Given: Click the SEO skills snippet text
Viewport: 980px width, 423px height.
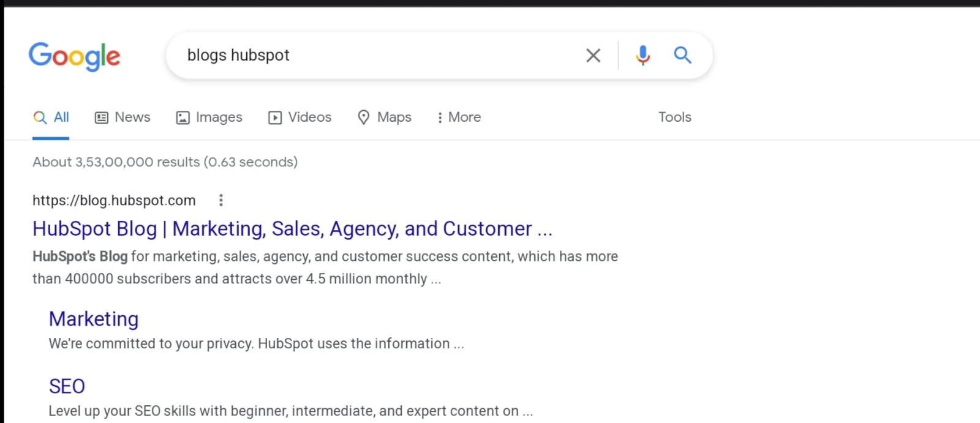Looking at the screenshot, I should tap(290, 411).
